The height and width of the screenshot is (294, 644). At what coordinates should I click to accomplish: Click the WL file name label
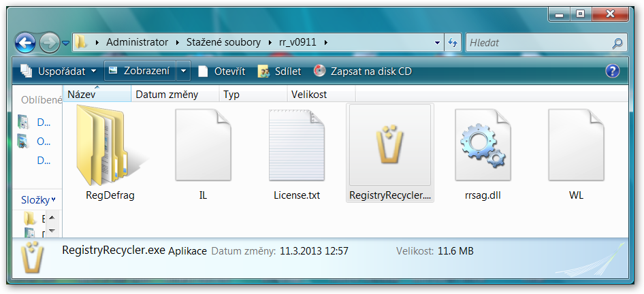tap(576, 195)
